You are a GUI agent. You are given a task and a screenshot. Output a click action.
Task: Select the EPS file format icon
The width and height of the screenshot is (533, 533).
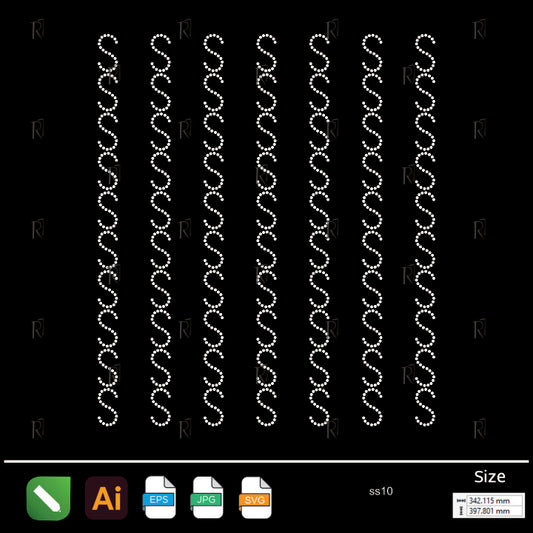pos(160,497)
